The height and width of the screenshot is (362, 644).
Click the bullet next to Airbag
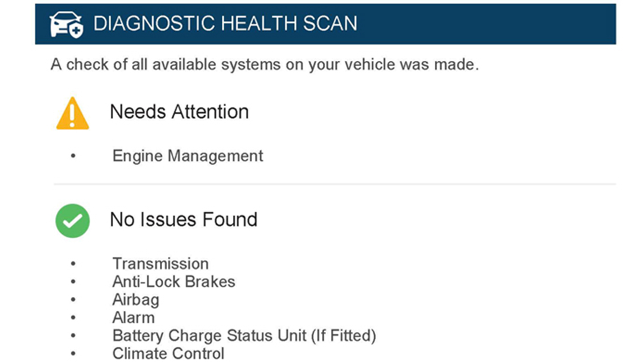tap(73, 300)
